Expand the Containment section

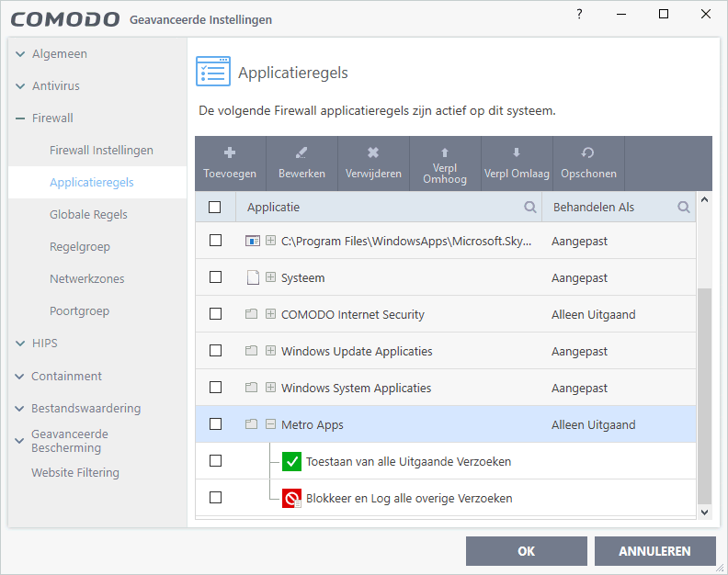20,377
